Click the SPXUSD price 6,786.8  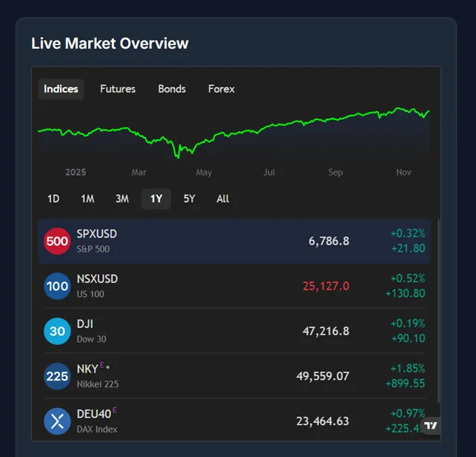(329, 241)
